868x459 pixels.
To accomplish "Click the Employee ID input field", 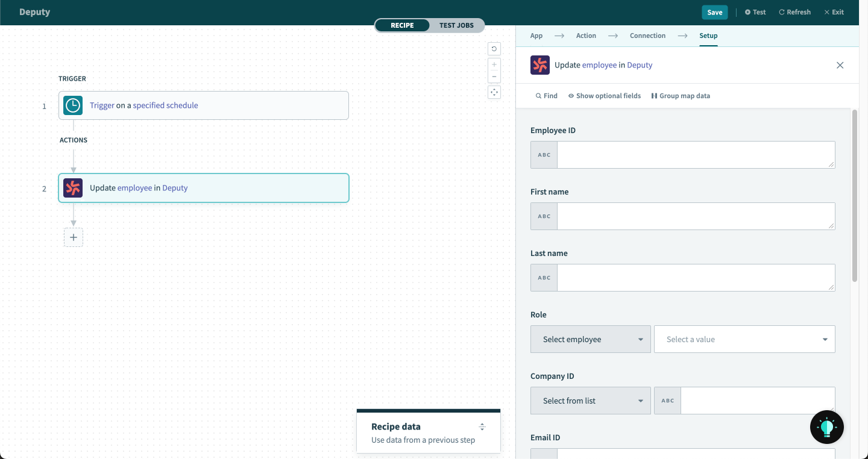I will [x=696, y=155].
